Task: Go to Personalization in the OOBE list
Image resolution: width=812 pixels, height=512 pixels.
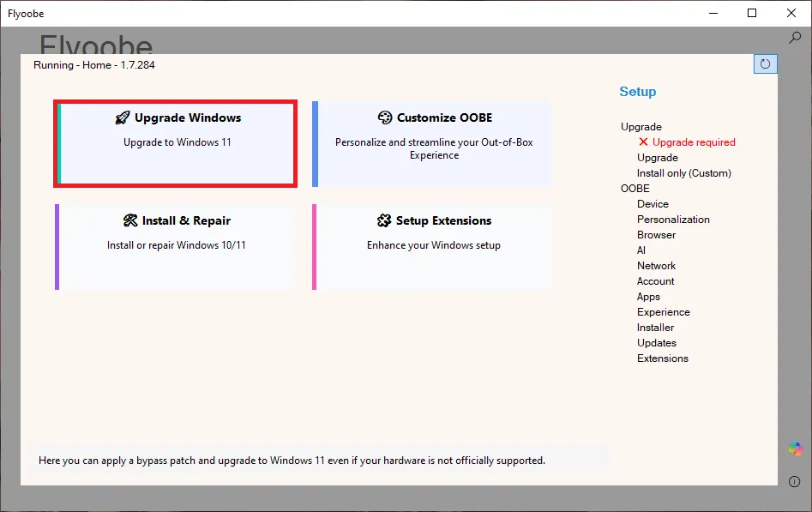Action: point(673,220)
